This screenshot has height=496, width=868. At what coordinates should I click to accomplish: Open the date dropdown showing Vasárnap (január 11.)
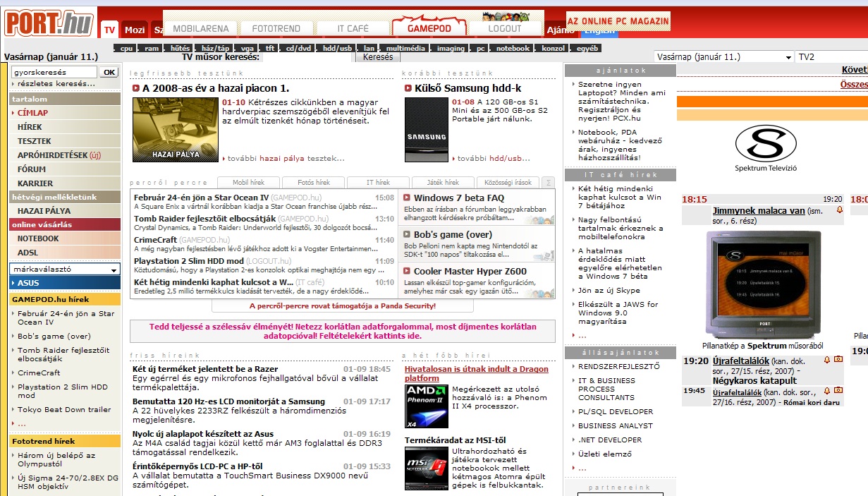click(724, 57)
